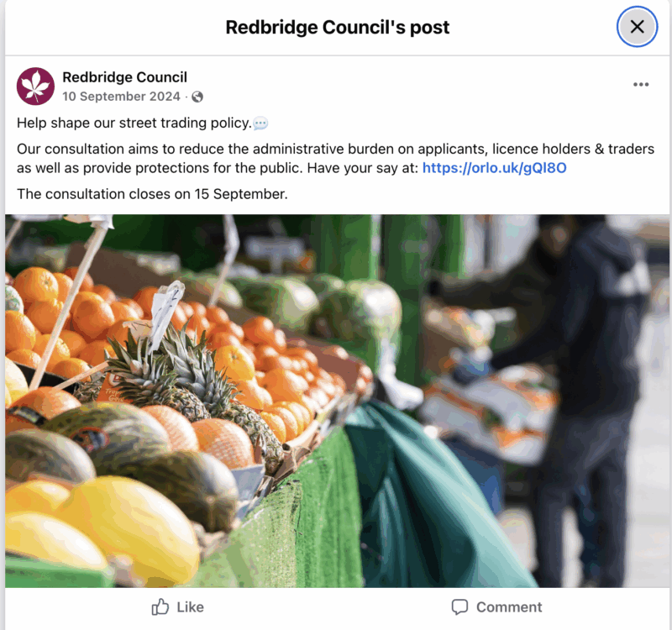Click the Like button label
The height and width of the screenshot is (630, 672).
[190, 606]
